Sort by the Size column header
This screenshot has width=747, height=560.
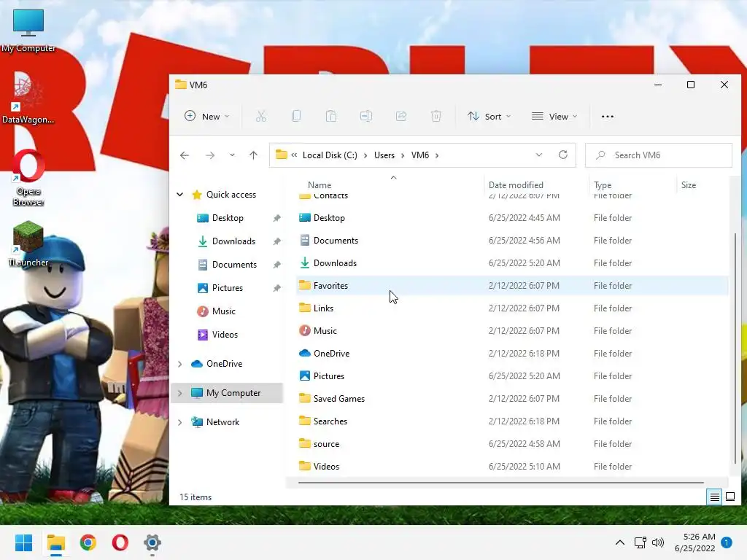click(x=689, y=184)
